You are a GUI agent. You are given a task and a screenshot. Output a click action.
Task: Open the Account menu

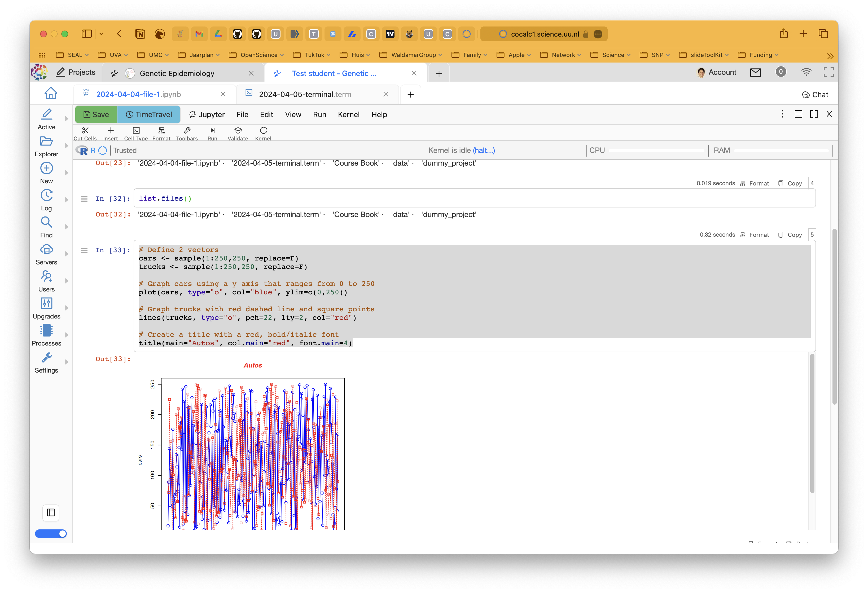pos(717,72)
